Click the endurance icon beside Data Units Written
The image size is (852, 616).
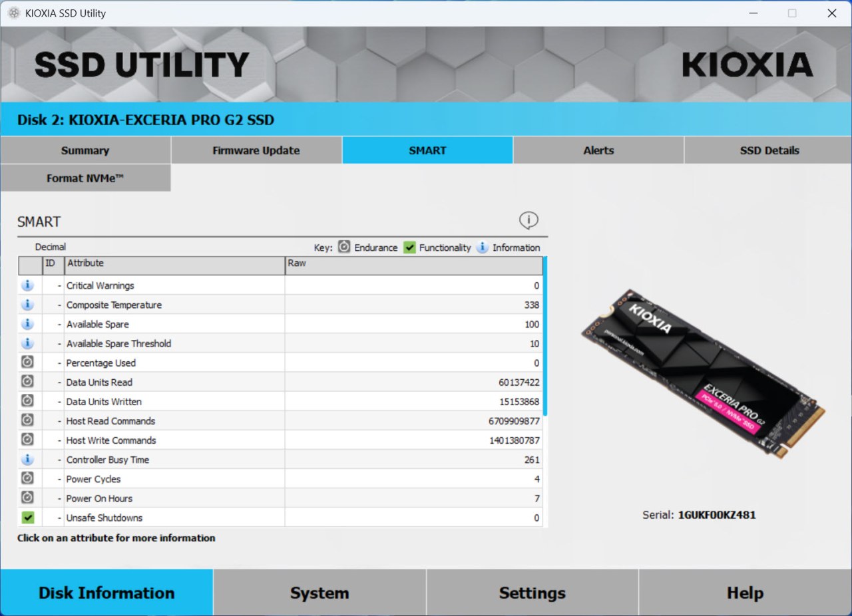27,401
